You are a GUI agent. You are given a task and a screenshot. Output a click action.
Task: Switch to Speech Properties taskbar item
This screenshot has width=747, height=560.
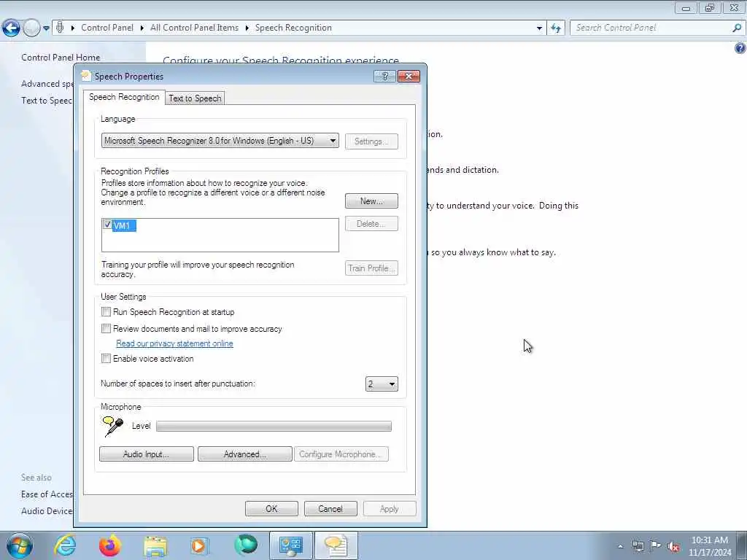[336, 545]
